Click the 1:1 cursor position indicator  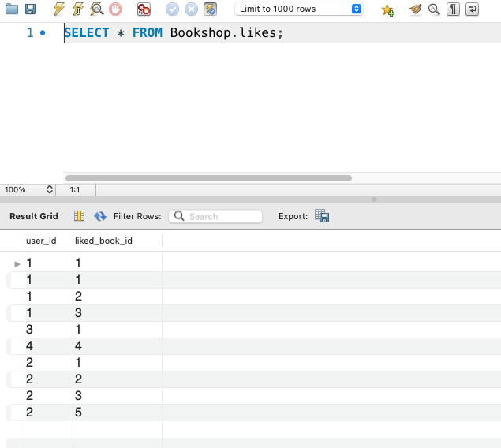[x=75, y=189]
